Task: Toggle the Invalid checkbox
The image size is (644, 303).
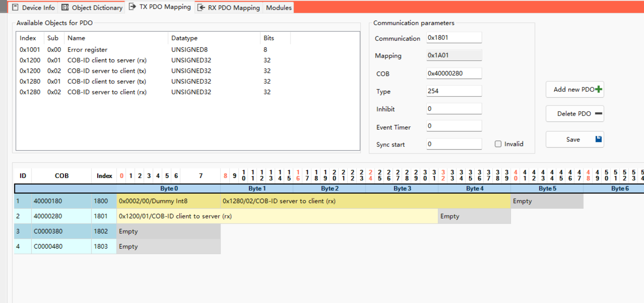Action: pos(498,144)
